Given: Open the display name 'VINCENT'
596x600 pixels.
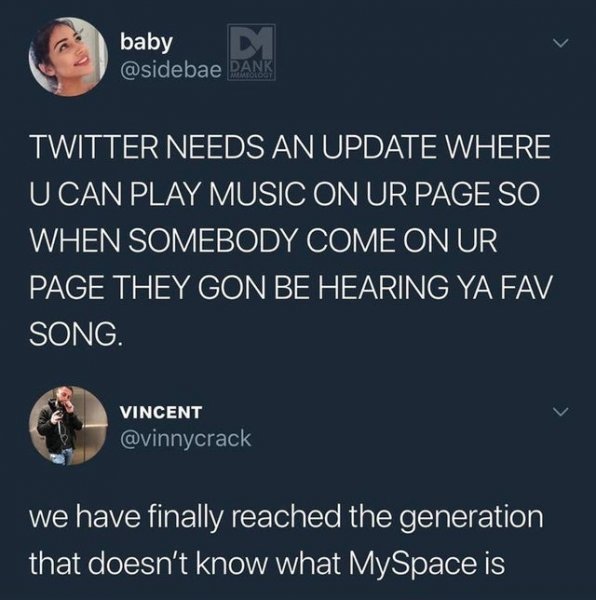Looking at the screenshot, I should [x=161, y=412].
